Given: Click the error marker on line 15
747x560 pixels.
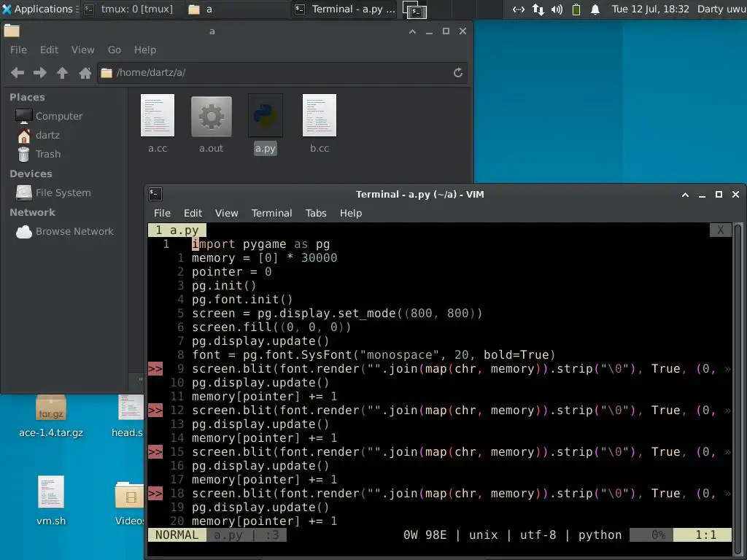Looking at the screenshot, I should (x=155, y=451).
